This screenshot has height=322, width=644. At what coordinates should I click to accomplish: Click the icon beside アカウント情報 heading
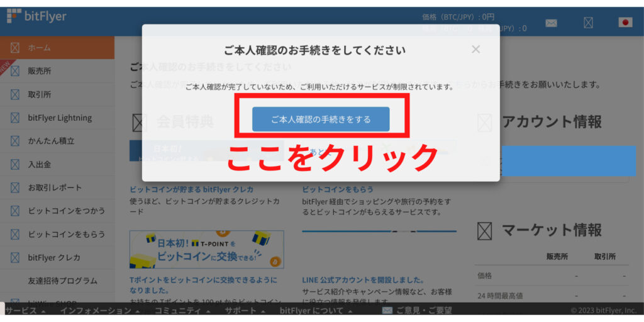485,123
